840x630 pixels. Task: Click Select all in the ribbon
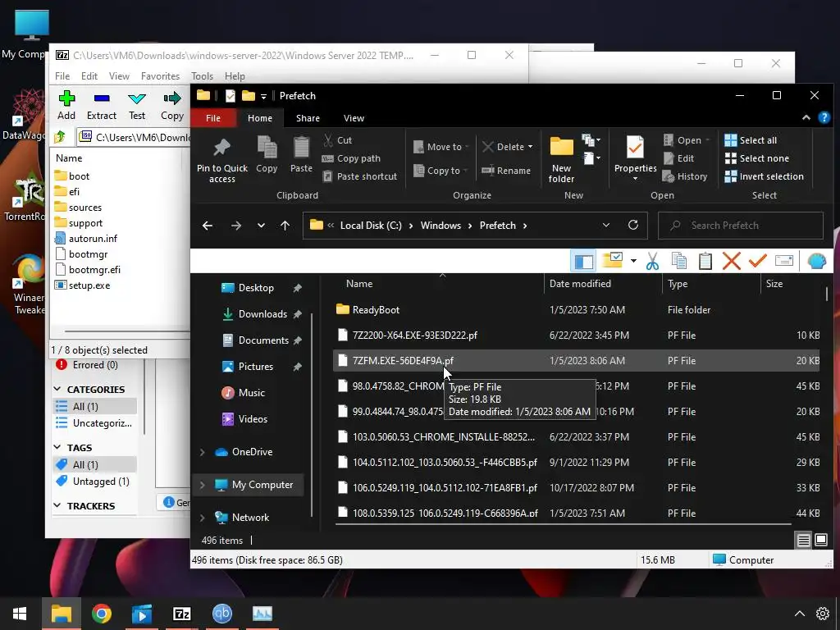[750, 140]
